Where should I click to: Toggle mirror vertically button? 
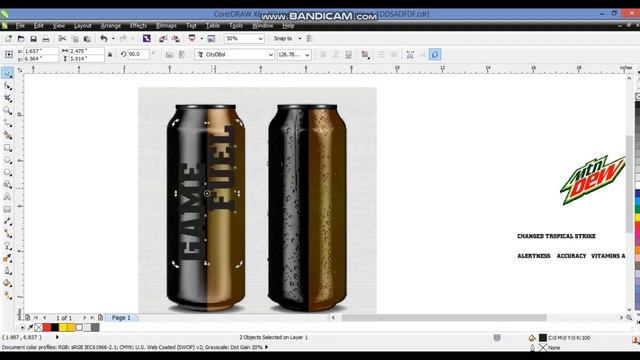[182, 54]
